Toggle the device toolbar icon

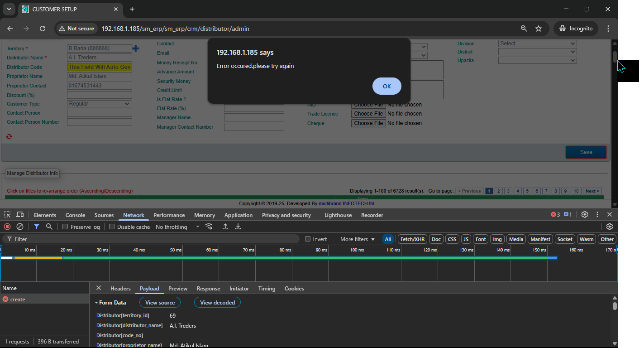coord(20,215)
